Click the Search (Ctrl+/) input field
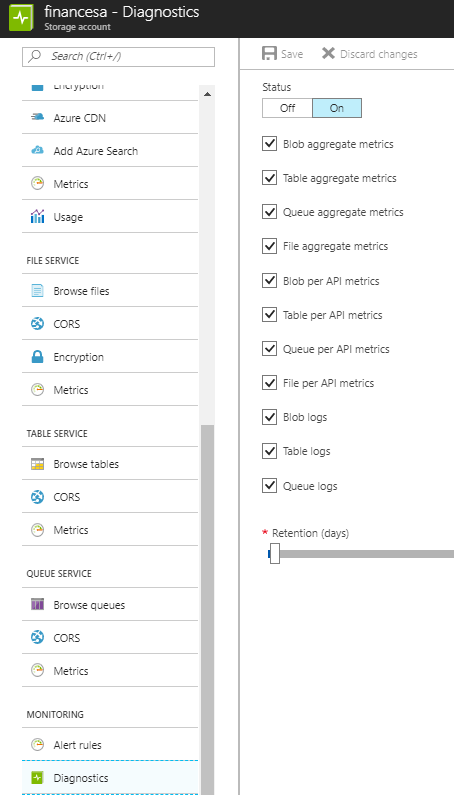454x795 pixels. [118, 56]
